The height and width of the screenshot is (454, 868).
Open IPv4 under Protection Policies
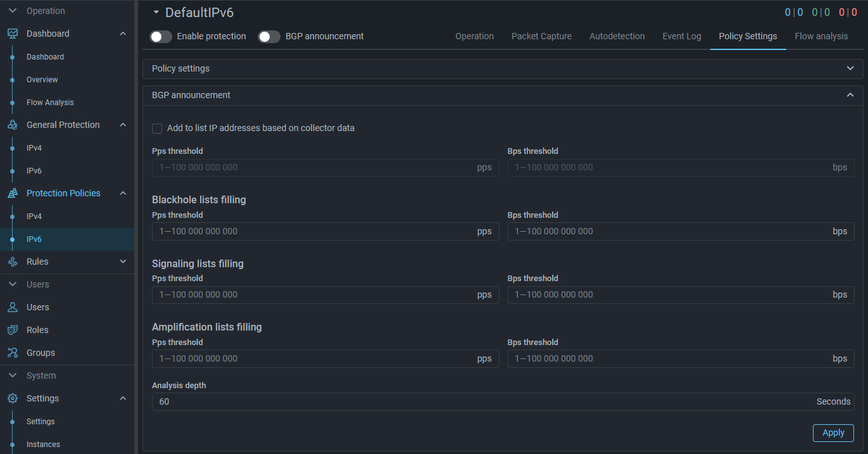coord(34,217)
